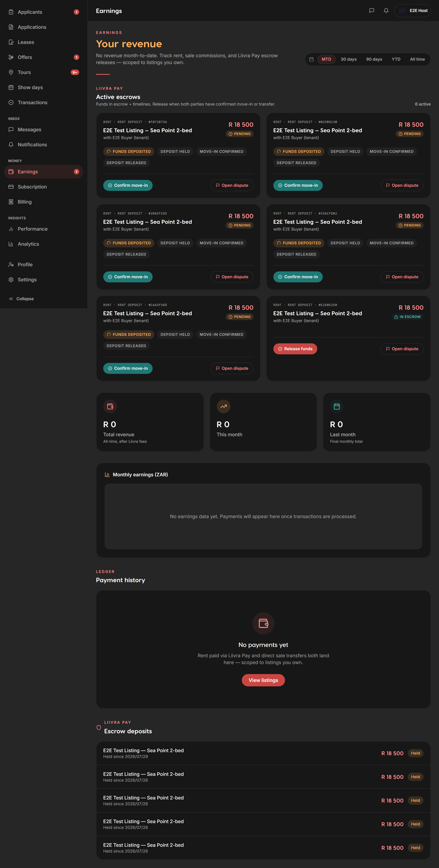Open the notifications bell in header

[386, 11]
